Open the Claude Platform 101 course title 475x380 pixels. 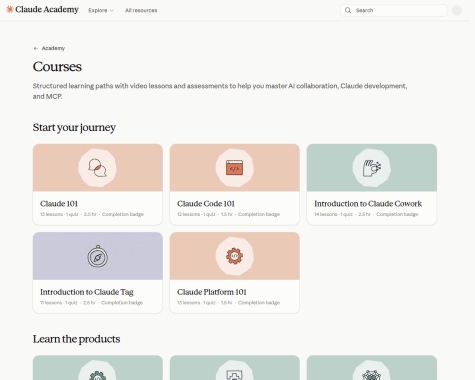(212, 292)
